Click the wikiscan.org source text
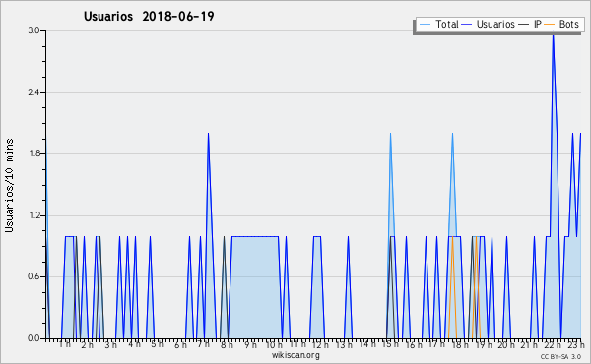591x364 pixels. tap(295, 355)
